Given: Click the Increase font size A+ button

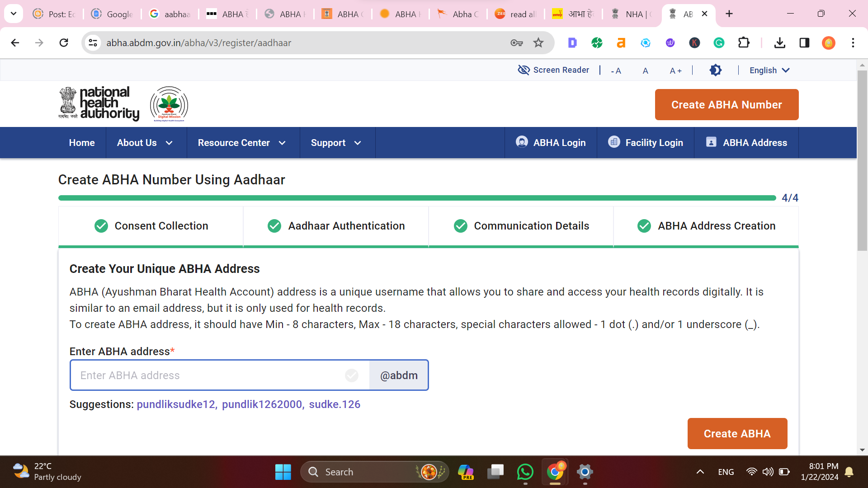Looking at the screenshot, I should click(x=673, y=70).
